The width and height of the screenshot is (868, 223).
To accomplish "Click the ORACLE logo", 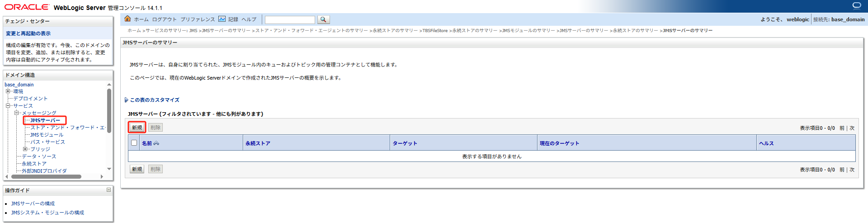I will (x=27, y=7).
